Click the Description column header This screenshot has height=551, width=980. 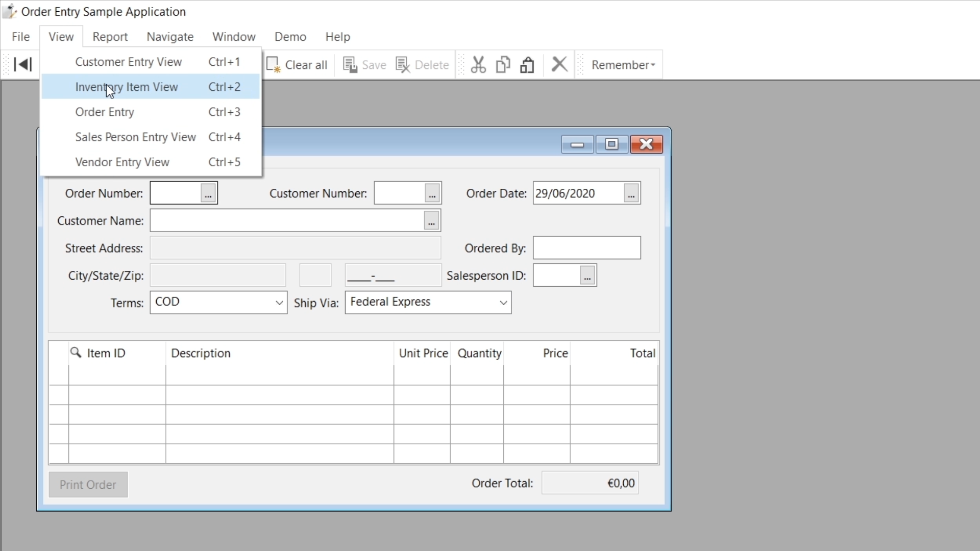click(x=201, y=353)
